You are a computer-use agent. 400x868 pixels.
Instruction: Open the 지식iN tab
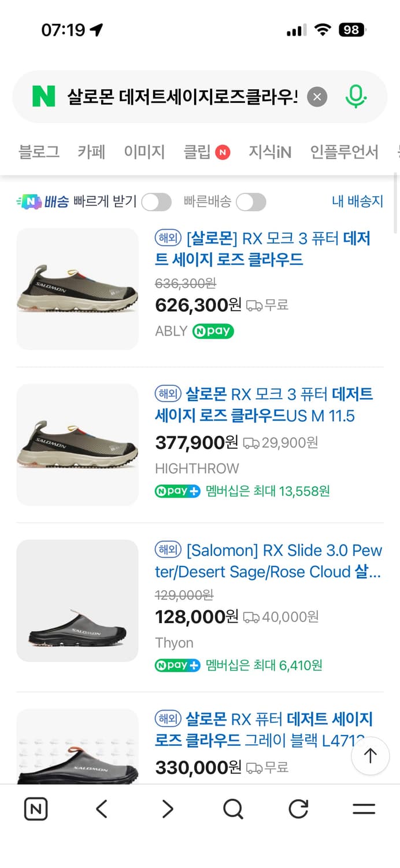click(x=269, y=152)
